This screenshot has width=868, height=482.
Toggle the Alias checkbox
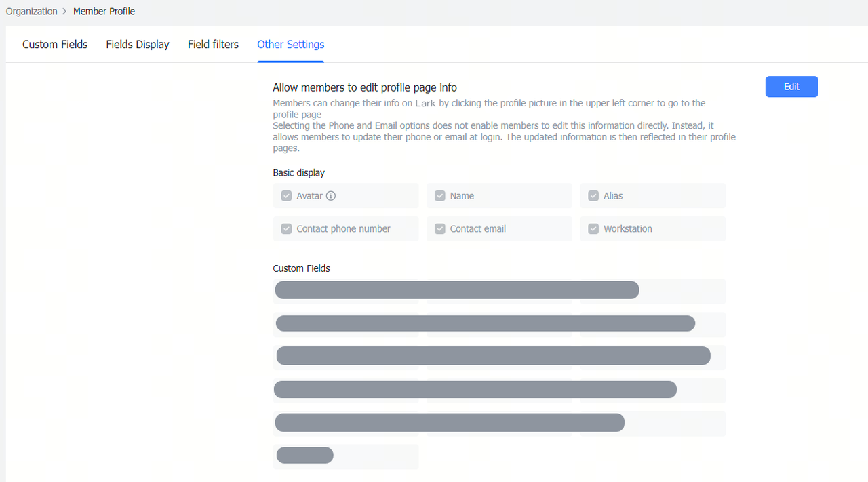coord(593,196)
